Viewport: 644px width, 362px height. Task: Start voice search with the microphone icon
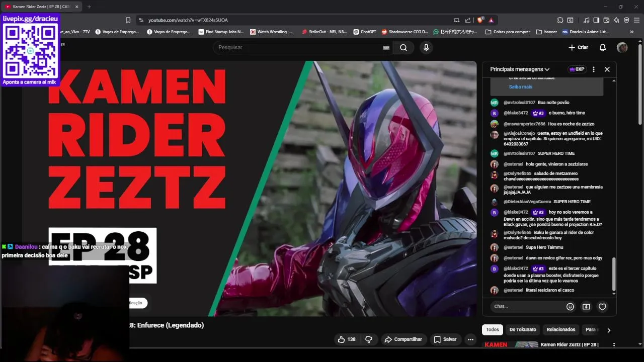coord(426,47)
